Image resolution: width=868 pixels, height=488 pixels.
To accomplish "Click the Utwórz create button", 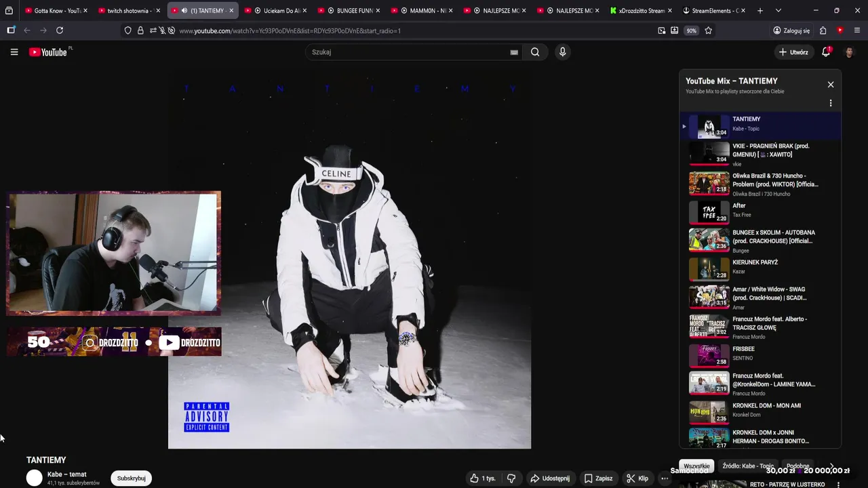I will (x=793, y=52).
